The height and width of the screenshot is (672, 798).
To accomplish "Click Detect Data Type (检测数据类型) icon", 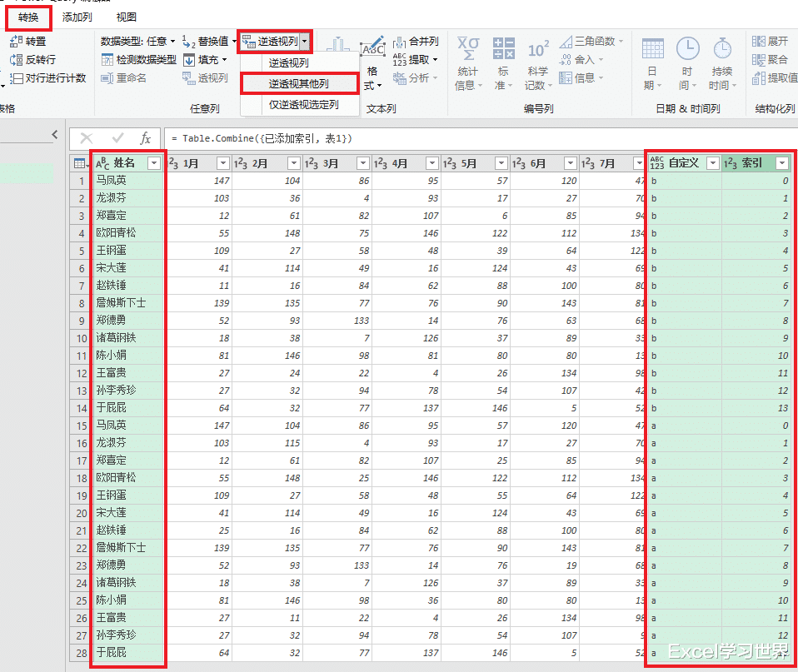I will point(107,60).
